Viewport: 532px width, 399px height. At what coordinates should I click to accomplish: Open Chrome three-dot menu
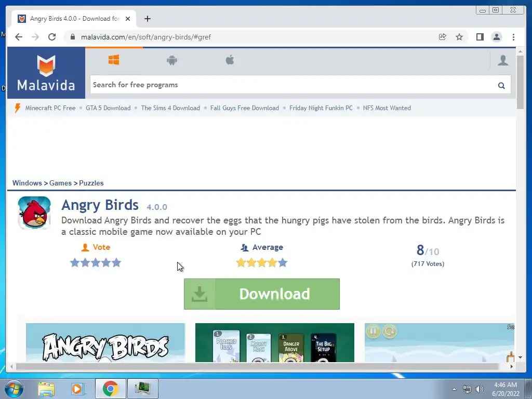point(513,37)
